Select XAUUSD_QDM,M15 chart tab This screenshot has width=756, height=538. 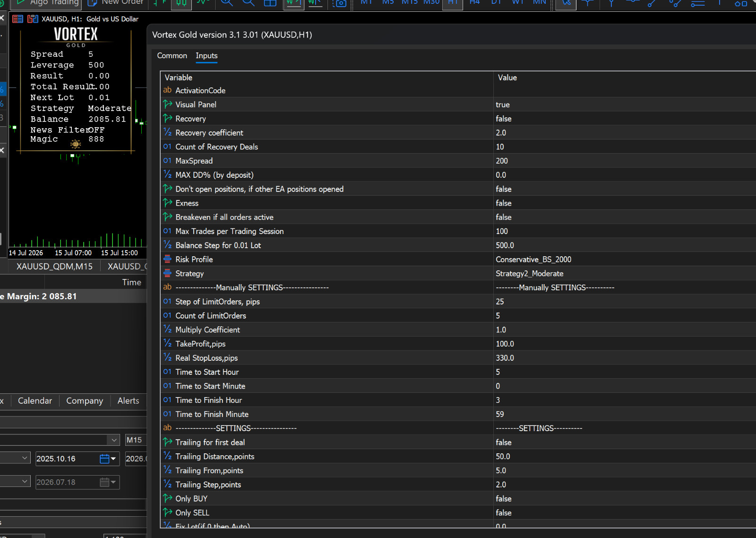point(54,267)
